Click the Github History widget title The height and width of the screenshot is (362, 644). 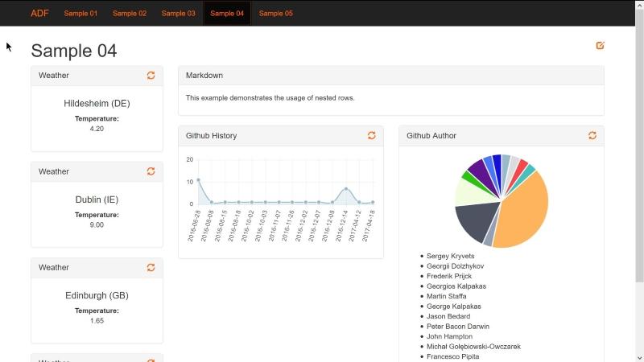[211, 136]
